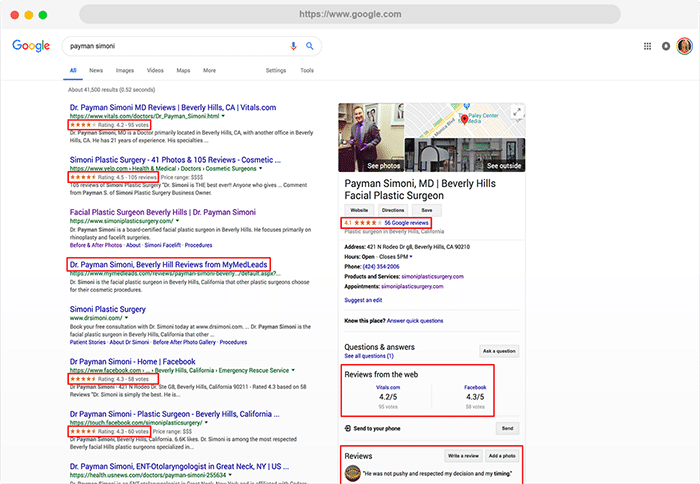Open the Before & After Photos sitelink
Viewport: 700px width, 484px height.
[x=96, y=245]
